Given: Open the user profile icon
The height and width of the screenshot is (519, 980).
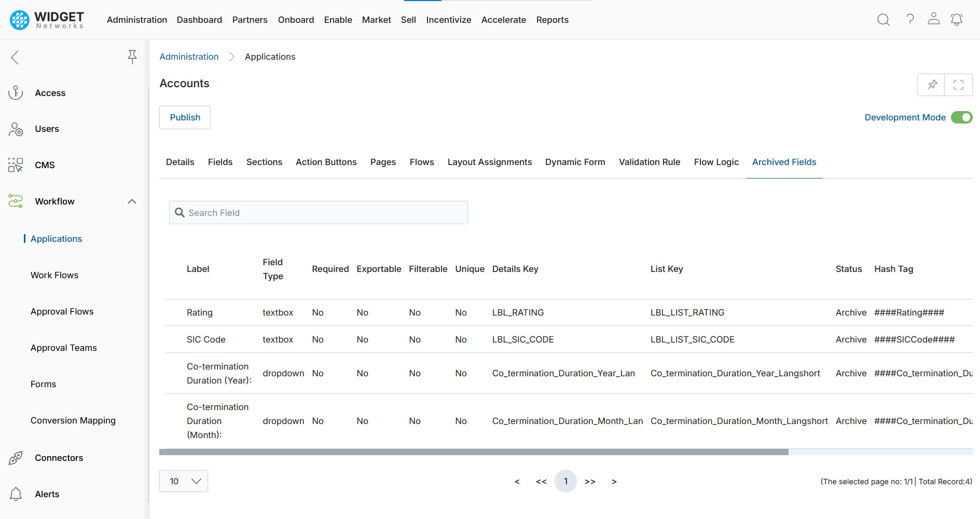Looking at the screenshot, I should (933, 19).
